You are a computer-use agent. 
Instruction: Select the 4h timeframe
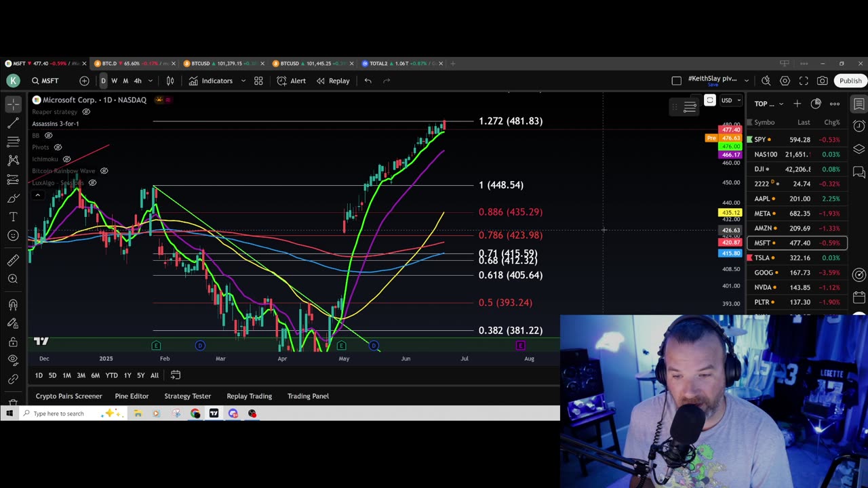[x=138, y=81]
